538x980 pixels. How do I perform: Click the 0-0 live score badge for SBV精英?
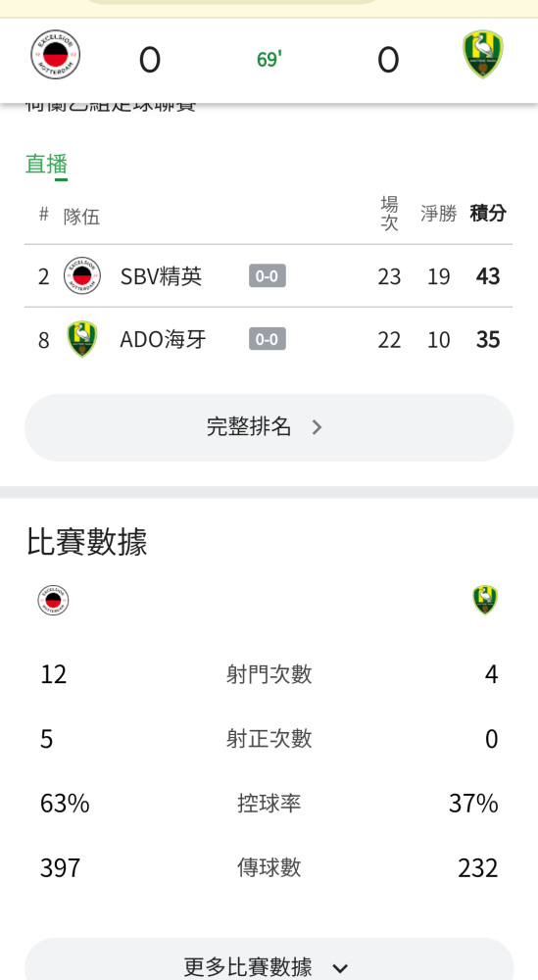[267, 275]
